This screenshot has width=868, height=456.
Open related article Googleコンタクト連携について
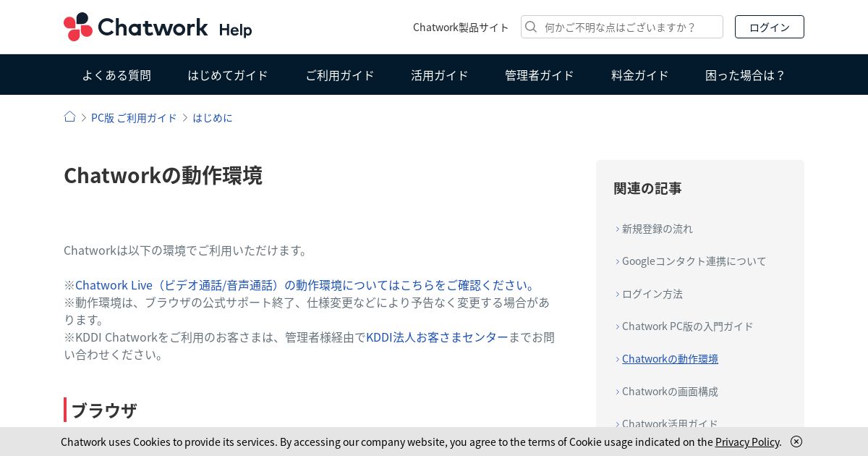pos(694,261)
